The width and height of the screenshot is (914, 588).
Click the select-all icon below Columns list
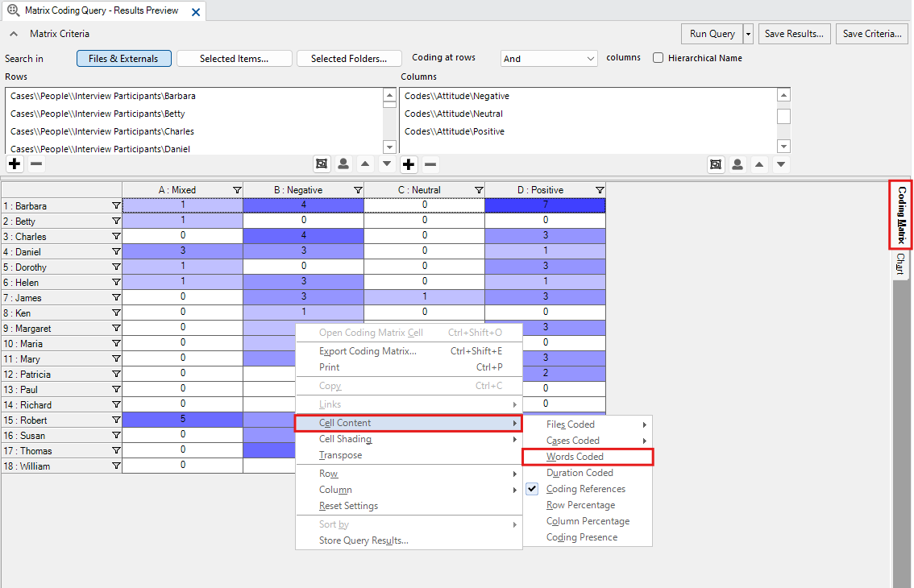click(716, 164)
